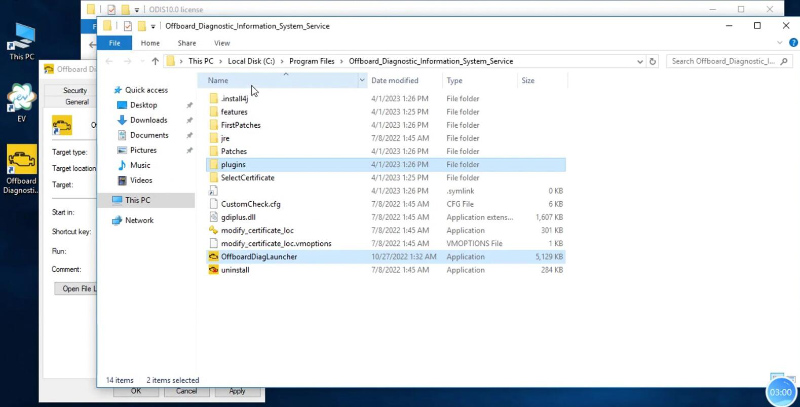Open the EV desktop shortcut
The height and width of the screenshot is (407, 800).
21,102
